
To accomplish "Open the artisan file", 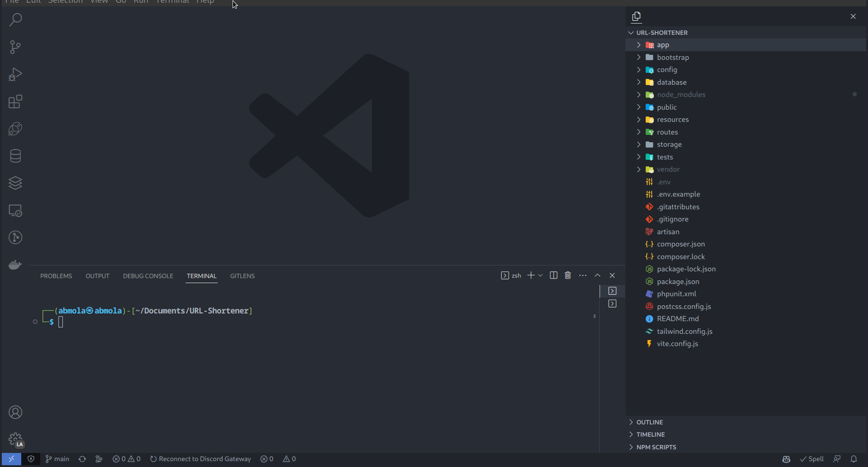I will 746,232.
